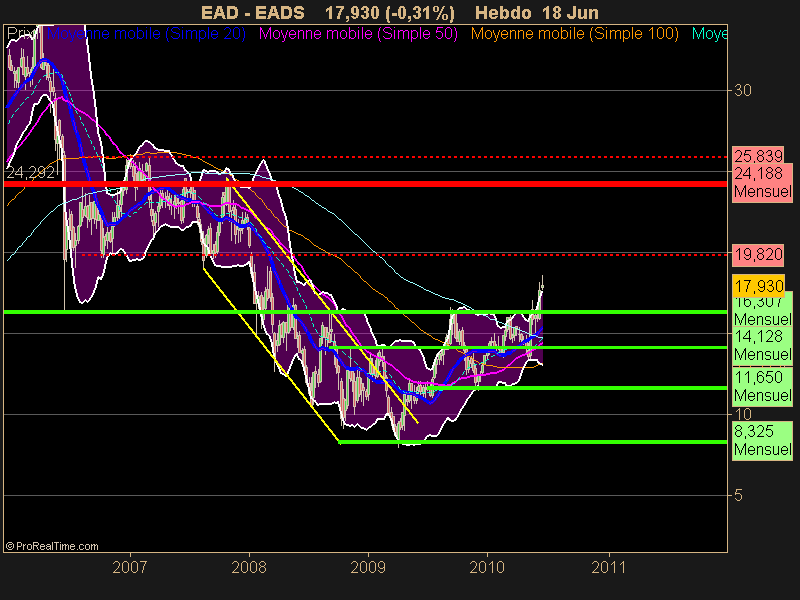Click the 'Moyenne mobile (Simple 100)' legend label
This screenshot has height=600, width=800.
(x=574, y=34)
